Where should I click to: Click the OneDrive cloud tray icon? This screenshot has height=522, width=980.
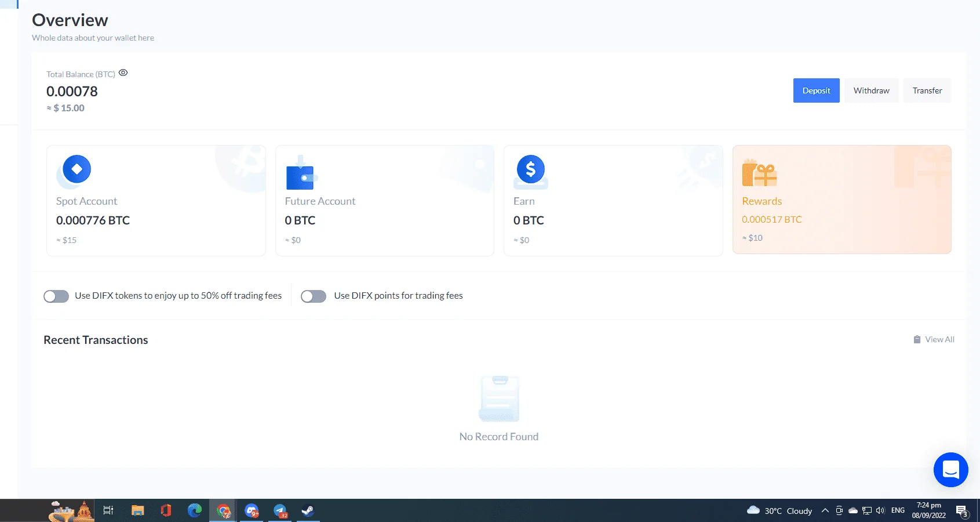(853, 510)
